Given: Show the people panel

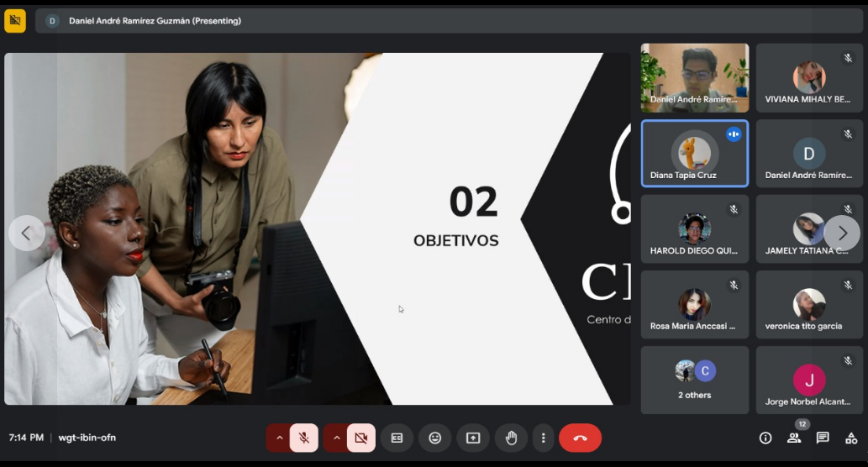Looking at the screenshot, I should click(x=794, y=438).
